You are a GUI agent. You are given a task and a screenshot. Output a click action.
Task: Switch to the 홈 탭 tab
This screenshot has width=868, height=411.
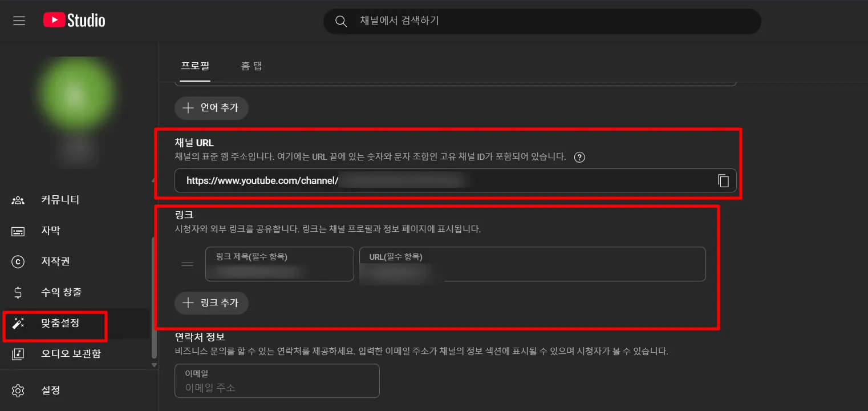[251, 66]
